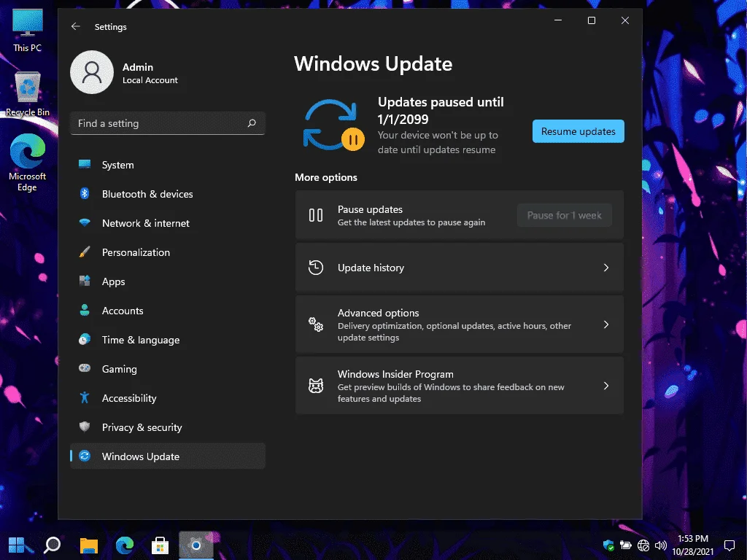The height and width of the screenshot is (560, 747).
Task: Open File Explorer from taskbar
Action: point(88,545)
